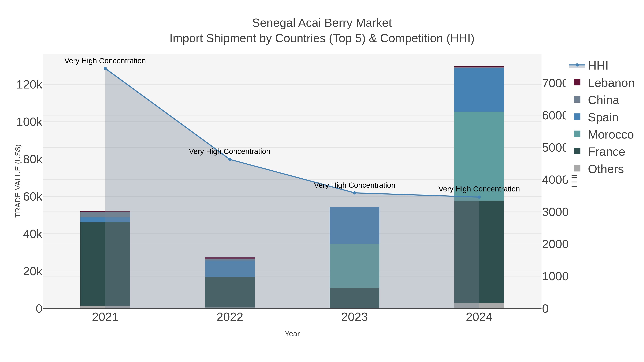Click the France segment in the 2021 bar
The height and width of the screenshot is (362, 644).
pos(105,264)
